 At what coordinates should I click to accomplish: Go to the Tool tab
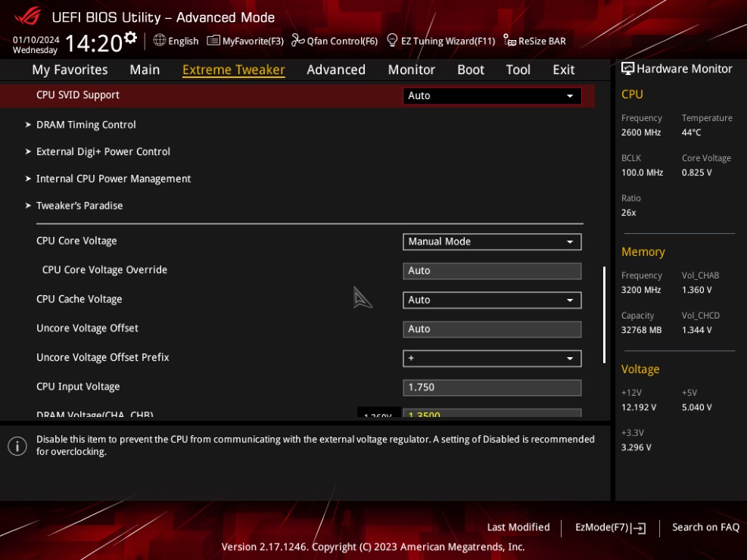tap(518, 70)
